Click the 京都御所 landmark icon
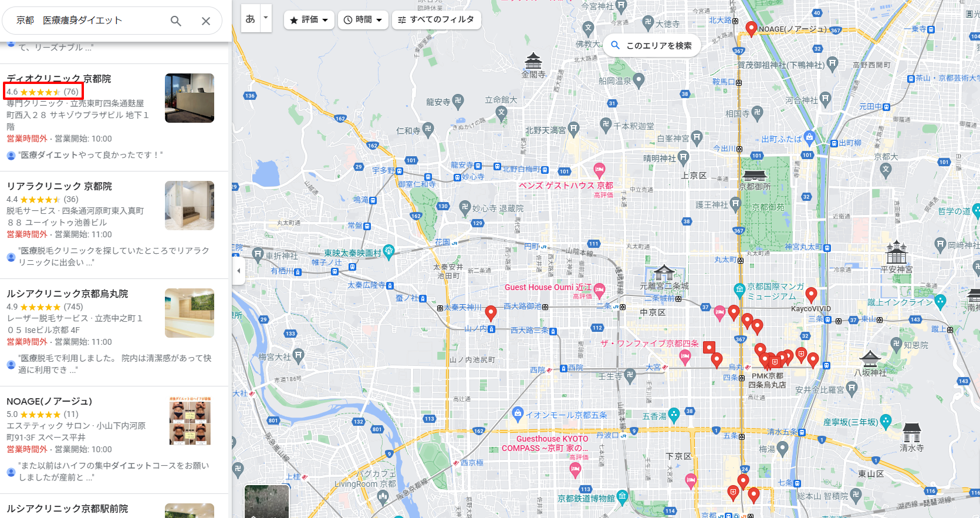This screenshot has width=980, height=518. (755, 175)
